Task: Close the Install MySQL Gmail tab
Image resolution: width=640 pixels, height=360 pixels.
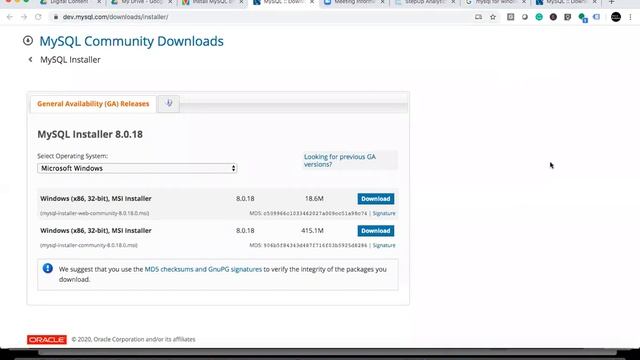Action: coord(241,2)
